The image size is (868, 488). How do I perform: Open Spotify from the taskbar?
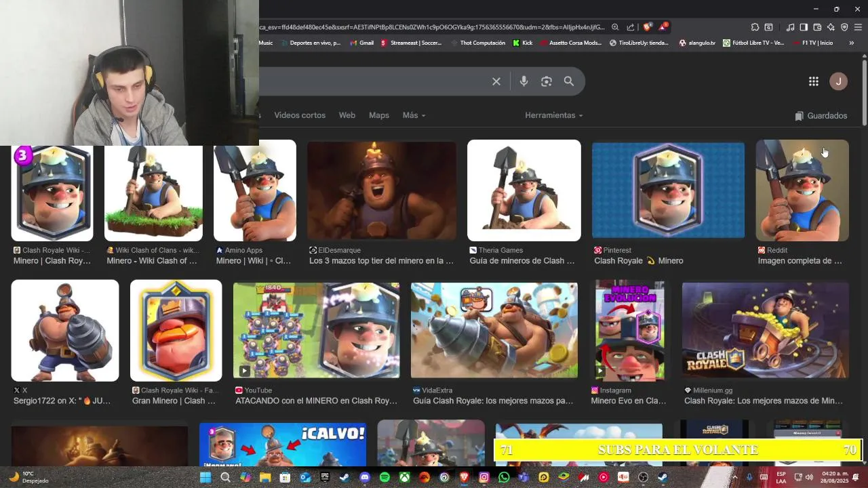pyautogui.click(x=384, y=477)
